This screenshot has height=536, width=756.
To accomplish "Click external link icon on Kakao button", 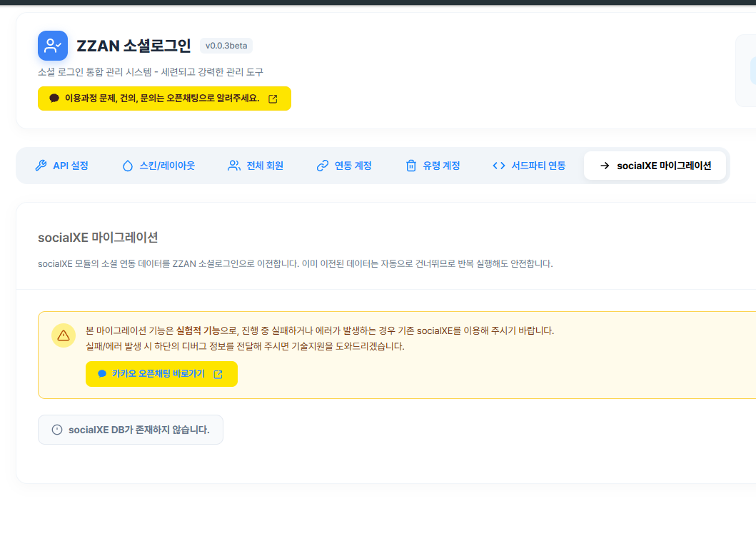I will pyautogui.click(x=218, y=375).
